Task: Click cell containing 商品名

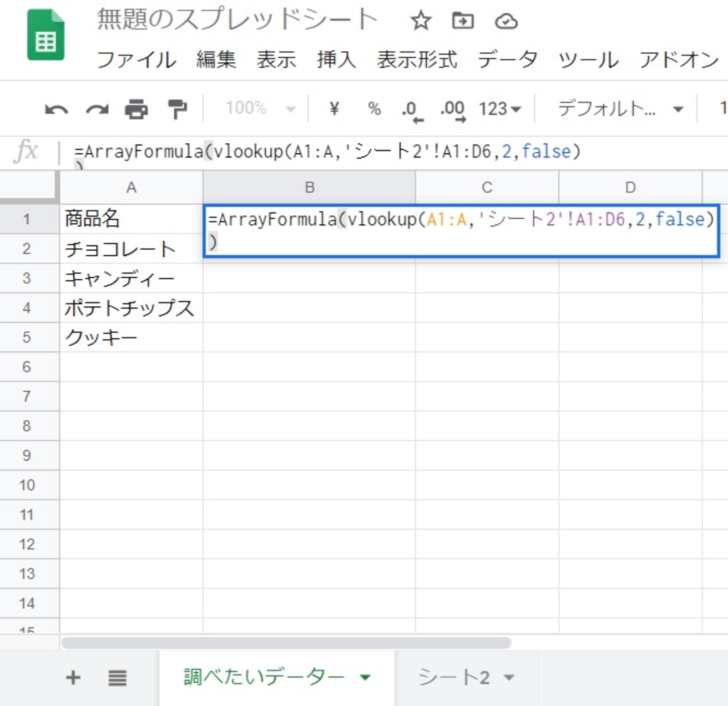Action: (131, 219)
